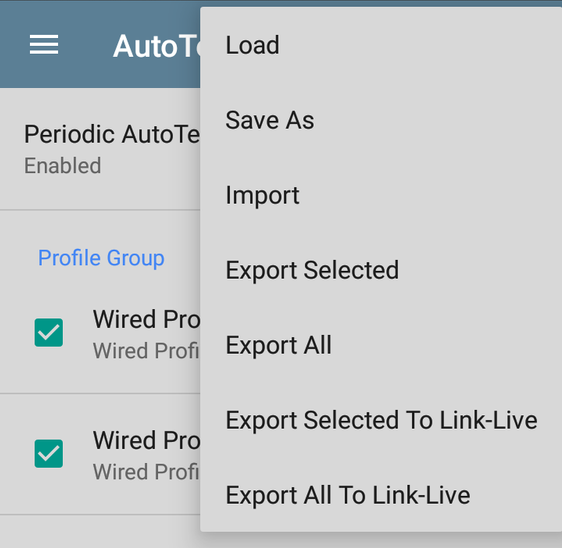Image resolution: width=562 pixels, height=548 pixels.
Task: Choose Export All from menu
Action: pos(381,345)
